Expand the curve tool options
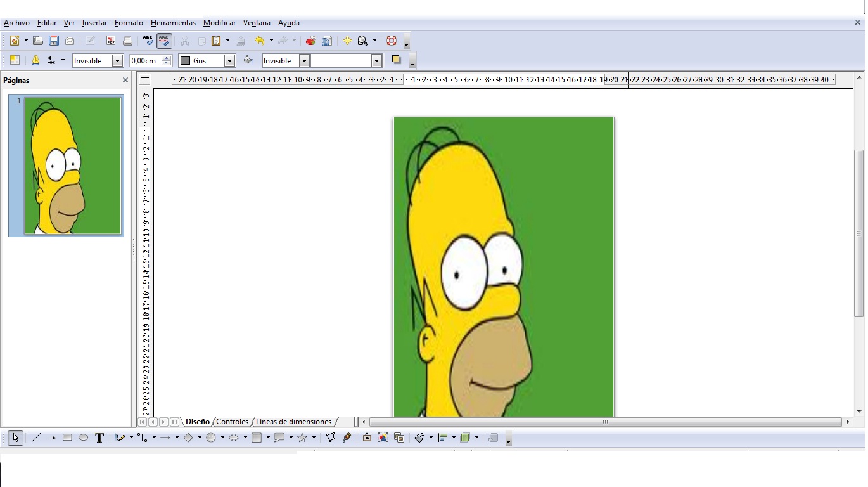The height and width of the screenshot is (487, 868). [x=130, y=438]
